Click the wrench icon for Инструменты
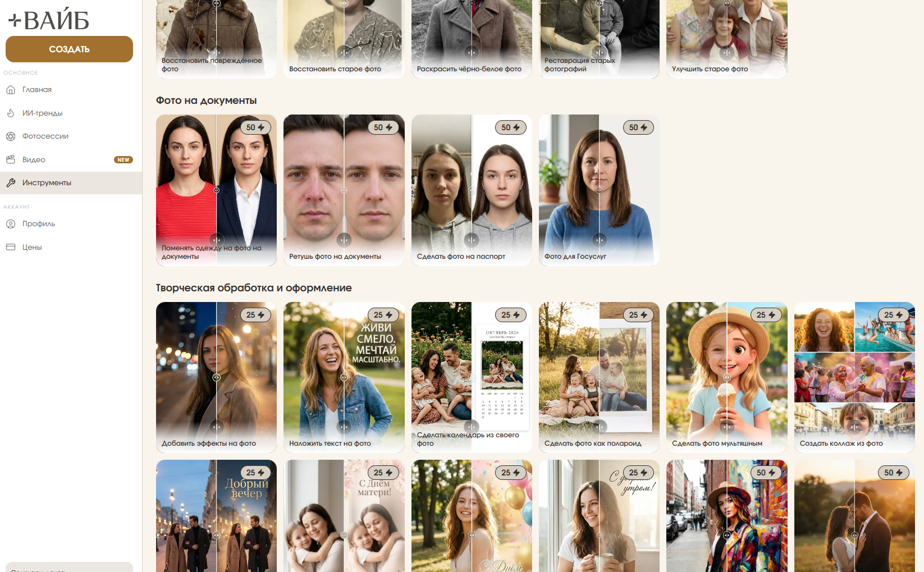 [x=11, y=183]
